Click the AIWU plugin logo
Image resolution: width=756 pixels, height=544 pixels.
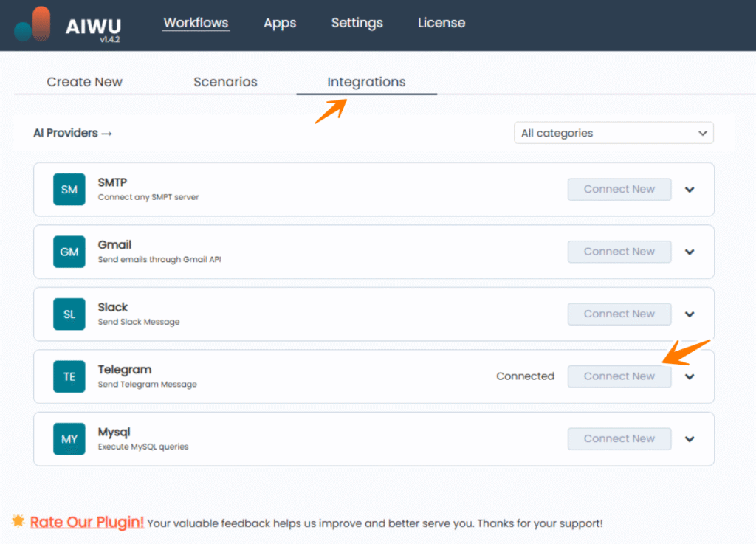pos(30,24)
